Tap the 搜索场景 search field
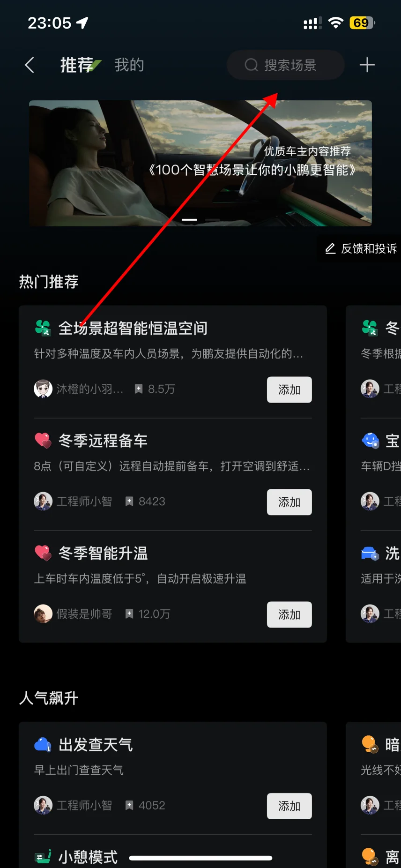This screenshot has width=401, height=868. click(286, 65)
